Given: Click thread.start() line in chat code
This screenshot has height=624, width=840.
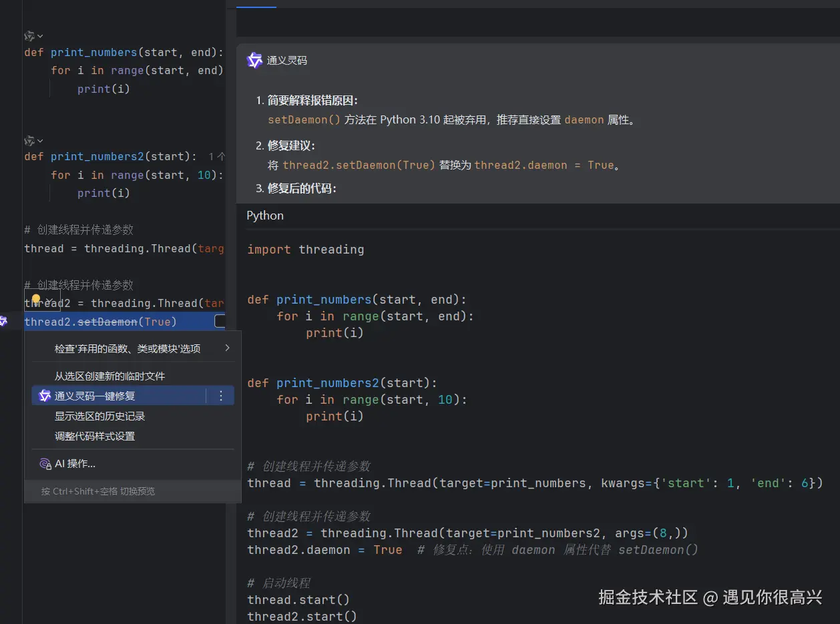Looking at the screenshot, I should 298,599.
